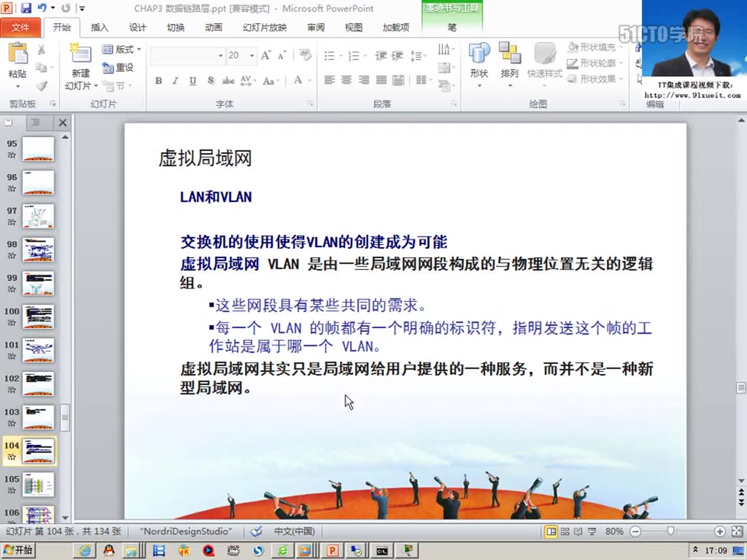747x560 pixels.
Task: Click the clear formatting icon
Action: pos(306,55)
